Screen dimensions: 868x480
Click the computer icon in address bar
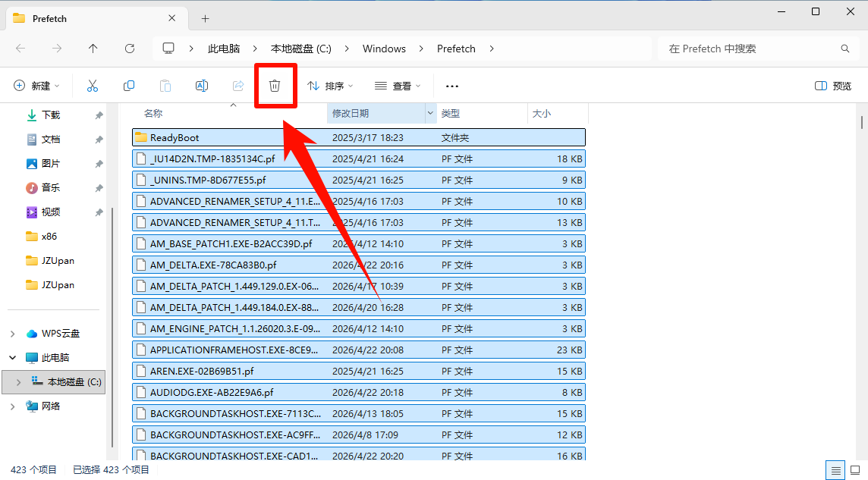tap(168, 48)
